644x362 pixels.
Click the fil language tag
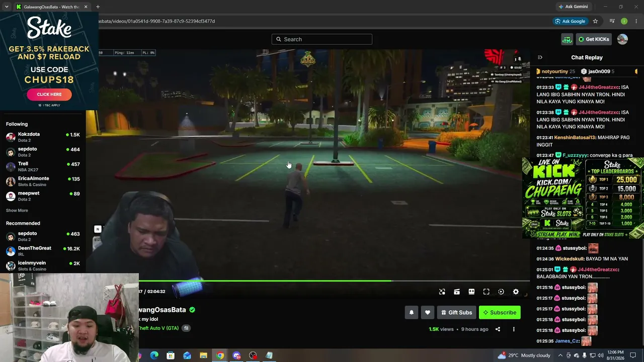click(x=186, y=328)
